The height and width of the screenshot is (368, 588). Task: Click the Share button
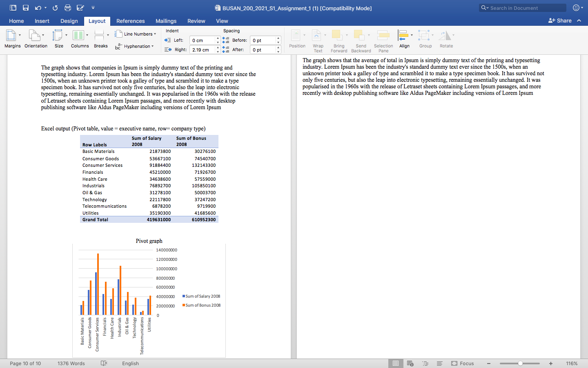point(560,20)
